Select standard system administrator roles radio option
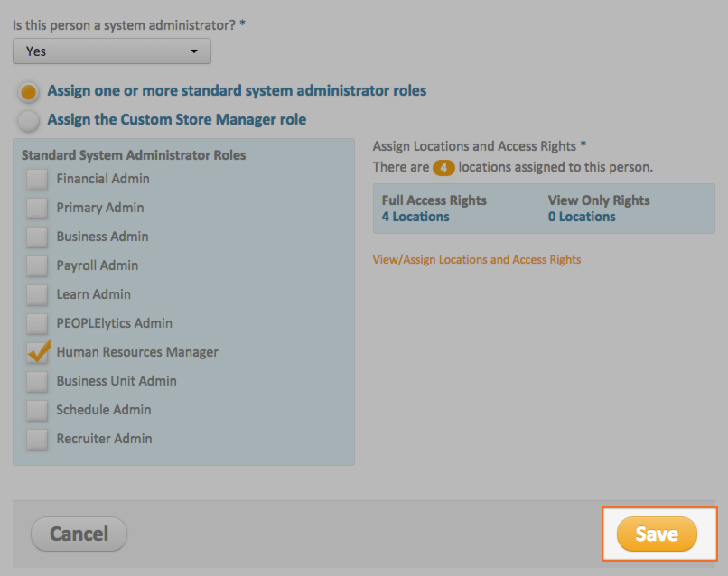Image resolution: width=728 pixels, height=576 pixels. point(29,92)
